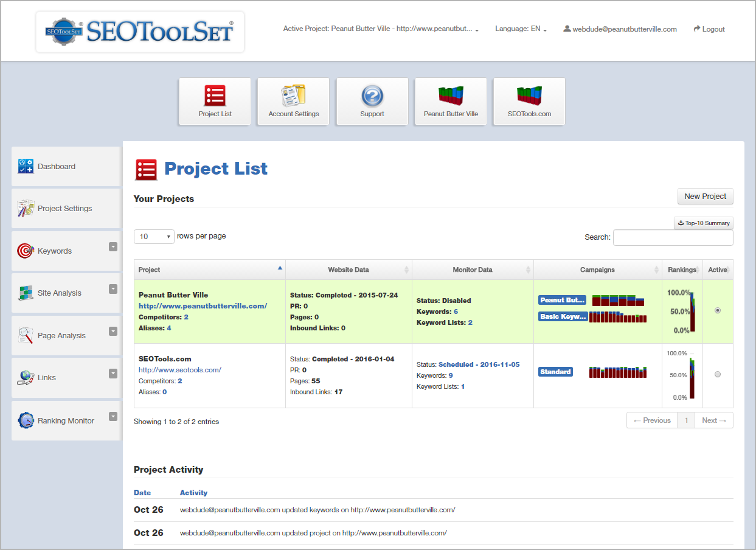Select page 1 in pagination

[686, 420]
